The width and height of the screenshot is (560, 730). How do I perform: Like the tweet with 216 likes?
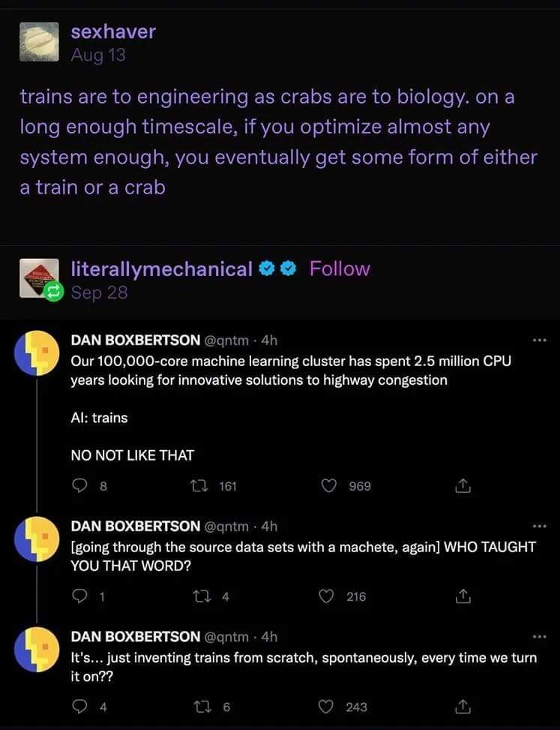tap(329, 596)
